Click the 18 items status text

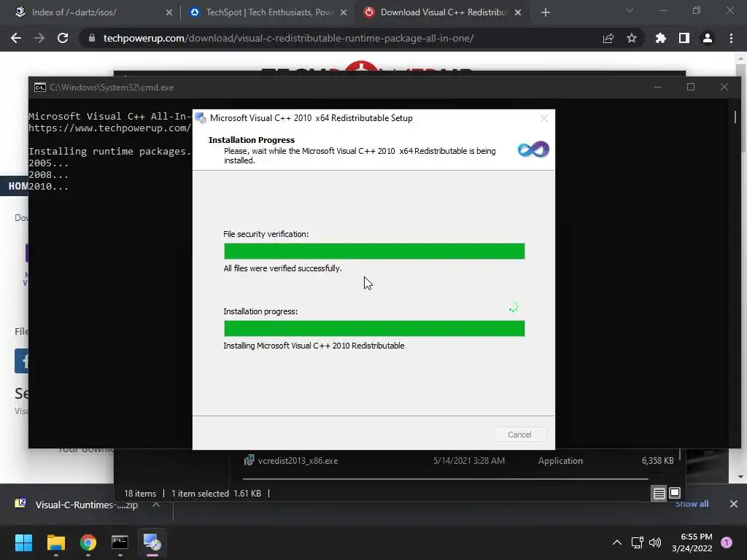point(140,494)
